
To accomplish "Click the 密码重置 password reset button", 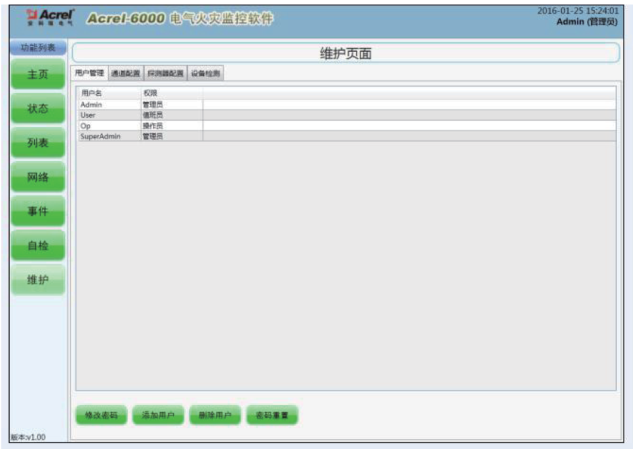I will coord(272,415).
